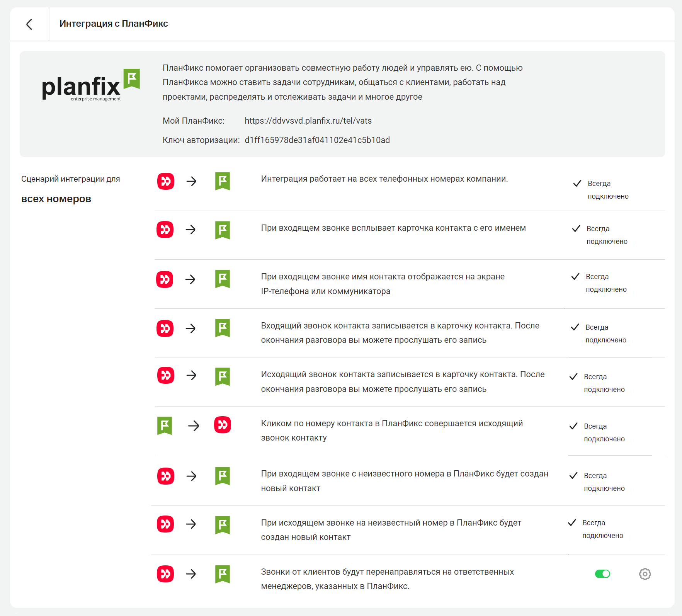Click green Planfix flag in click-to-call row
This screenshot has width=682, height=616.
tap(165, 425)
